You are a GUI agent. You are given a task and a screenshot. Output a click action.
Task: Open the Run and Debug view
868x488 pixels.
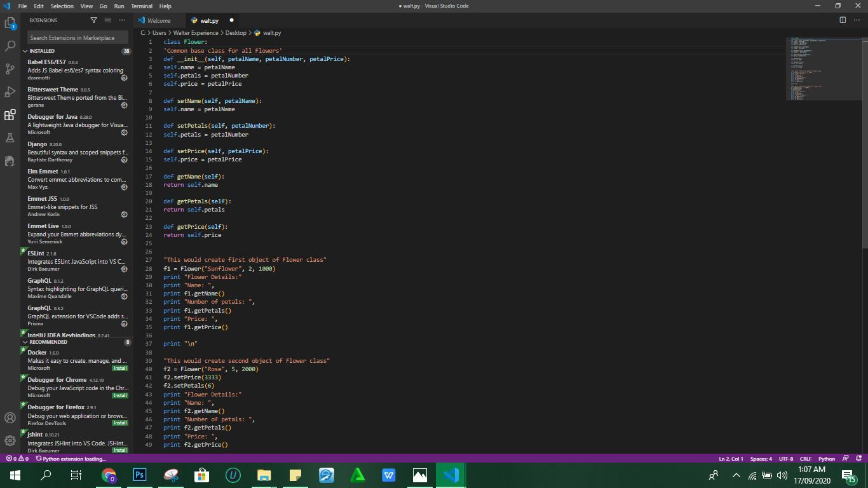point(10,92)
